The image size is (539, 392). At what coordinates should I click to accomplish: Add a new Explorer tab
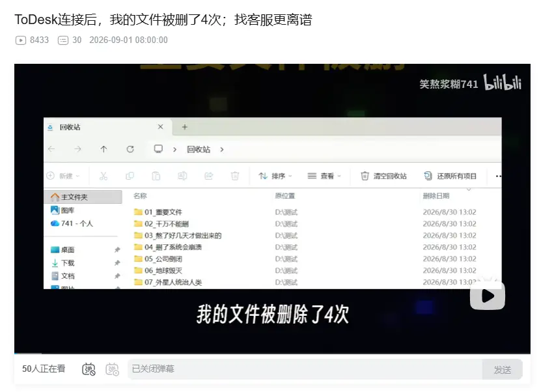click(185, 127)
